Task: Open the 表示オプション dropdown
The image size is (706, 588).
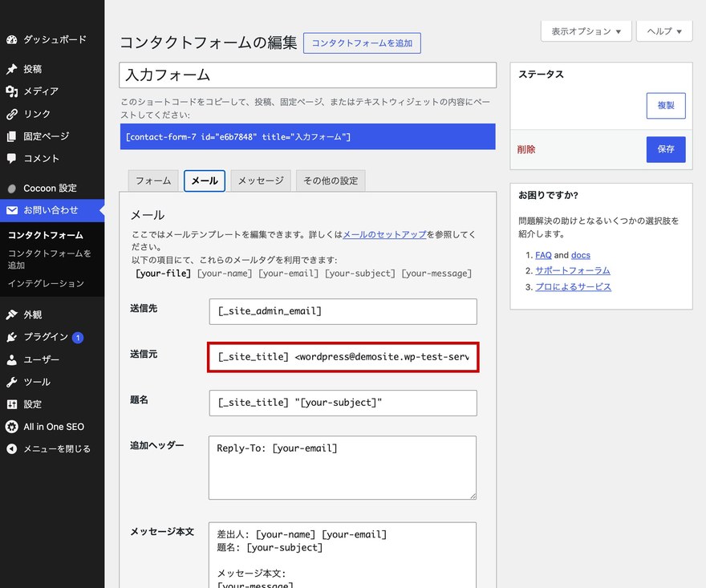Action: (x=586, y=31)
